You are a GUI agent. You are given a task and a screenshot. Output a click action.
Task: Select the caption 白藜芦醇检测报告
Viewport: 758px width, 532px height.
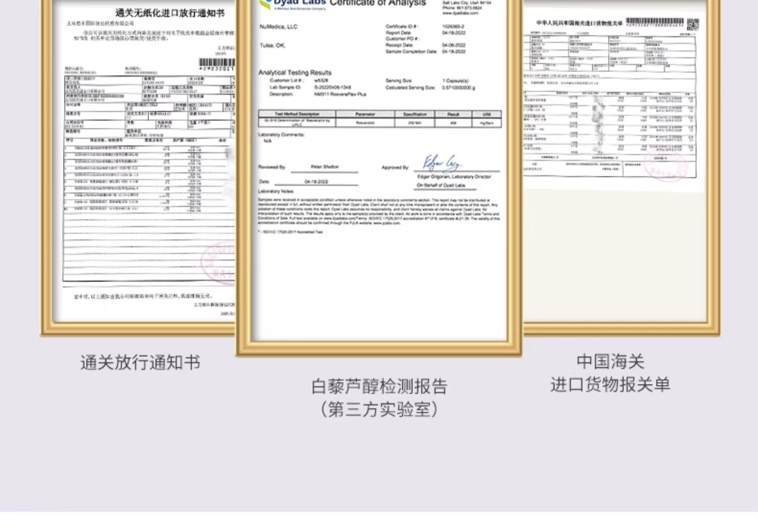click(x=379, y=386)
